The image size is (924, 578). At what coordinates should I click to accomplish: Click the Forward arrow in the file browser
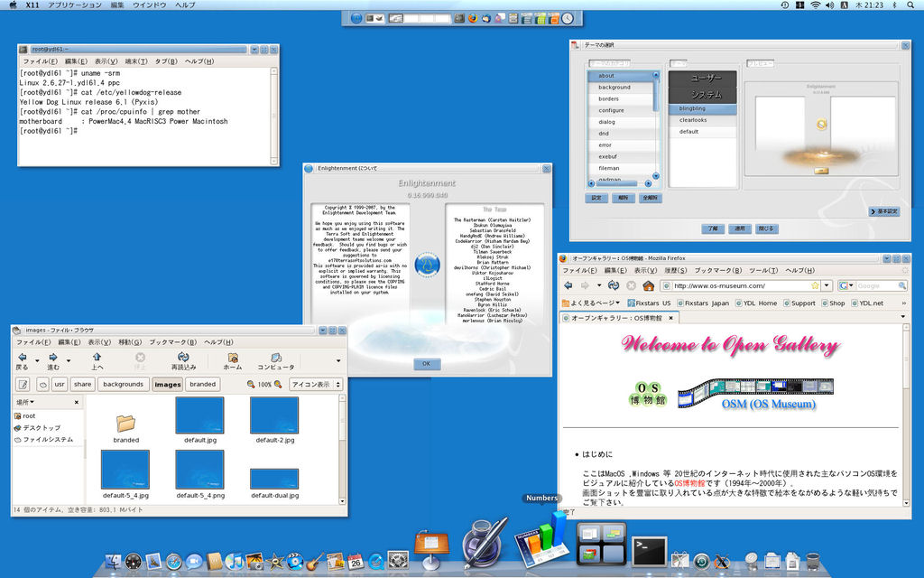(x=53, y=358)
